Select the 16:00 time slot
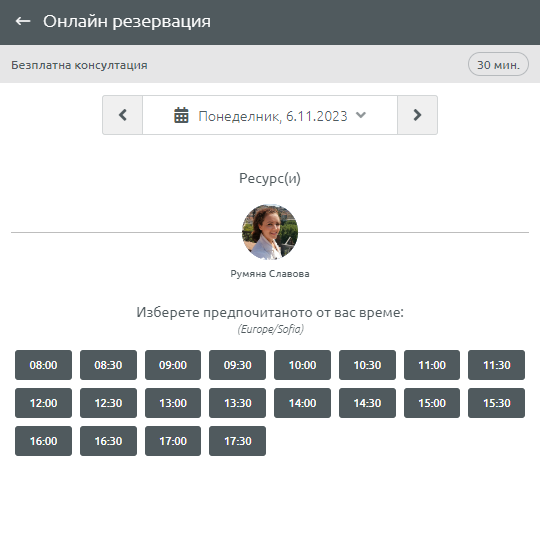540x540 pixels. 43,441
